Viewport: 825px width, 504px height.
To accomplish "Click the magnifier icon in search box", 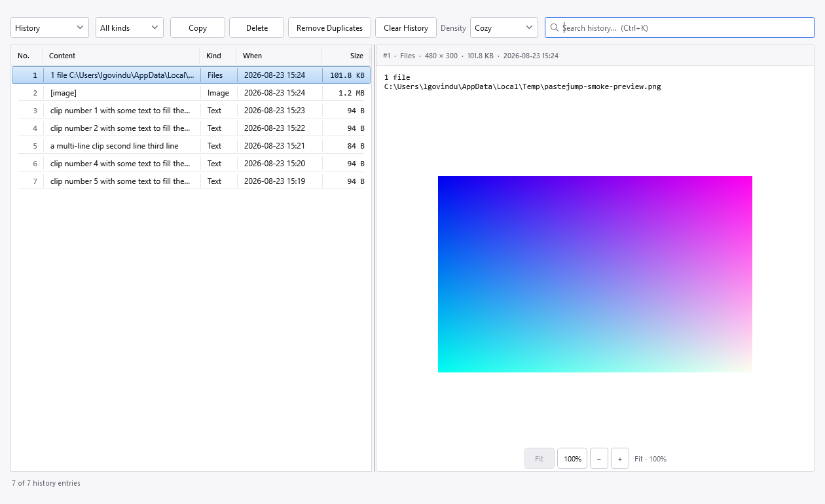I will point(555,27).
